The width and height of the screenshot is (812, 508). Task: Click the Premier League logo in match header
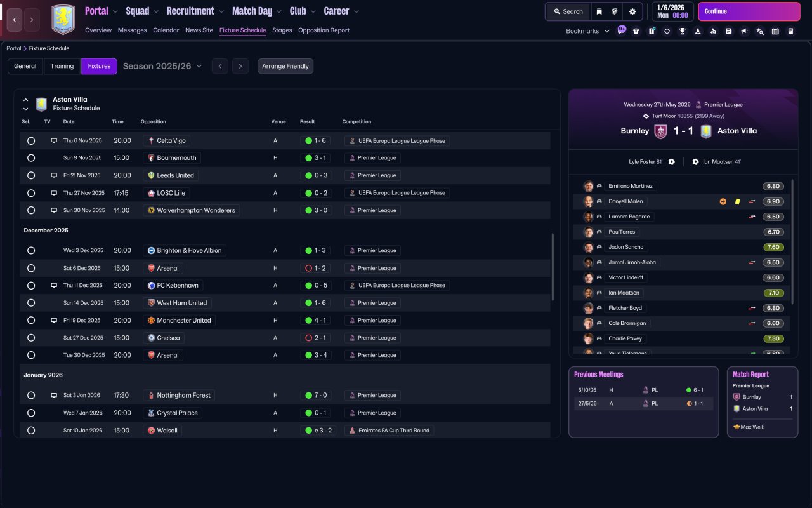pyautogui.click(x=698, y=105)
